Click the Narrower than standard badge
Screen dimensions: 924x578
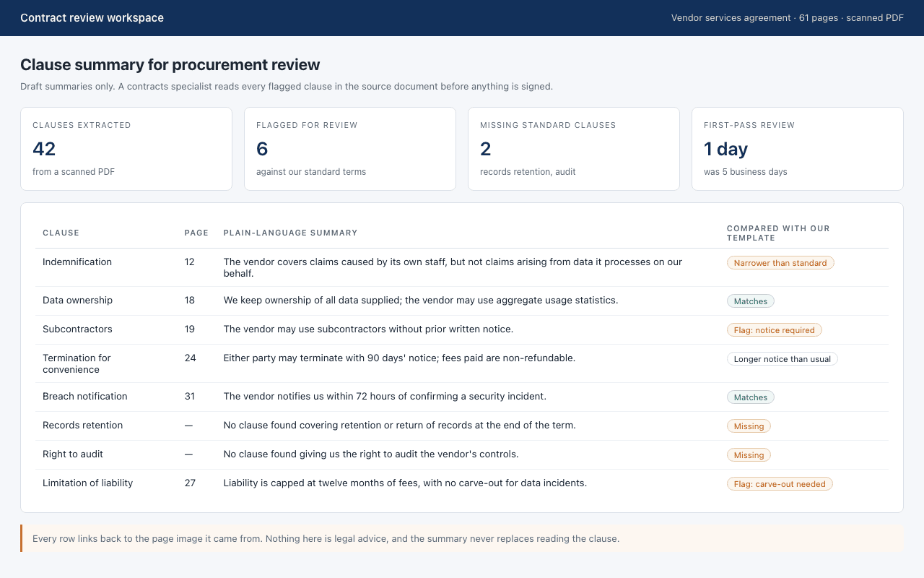click(x=780, y=263)
